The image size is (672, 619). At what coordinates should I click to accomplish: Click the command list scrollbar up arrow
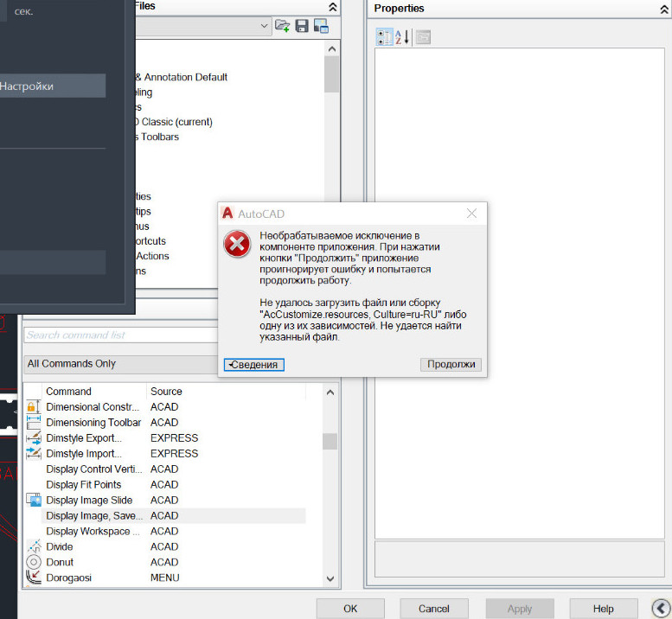(x=330, y=392)
